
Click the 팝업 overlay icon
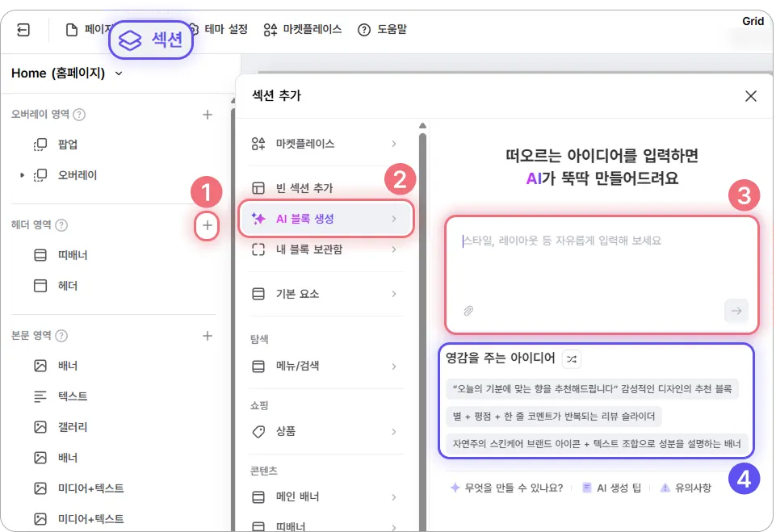pyautogui.click(x=40, y=145)
